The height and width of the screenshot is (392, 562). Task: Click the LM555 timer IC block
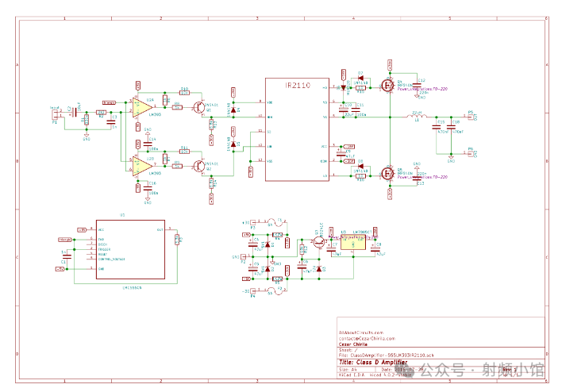pos(130,248)
